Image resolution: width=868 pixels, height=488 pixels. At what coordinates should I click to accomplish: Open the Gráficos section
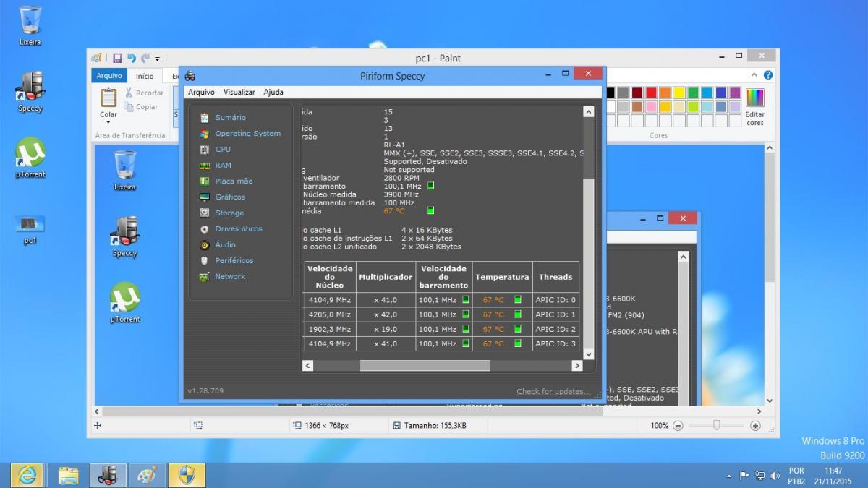[x=230, y=197]
